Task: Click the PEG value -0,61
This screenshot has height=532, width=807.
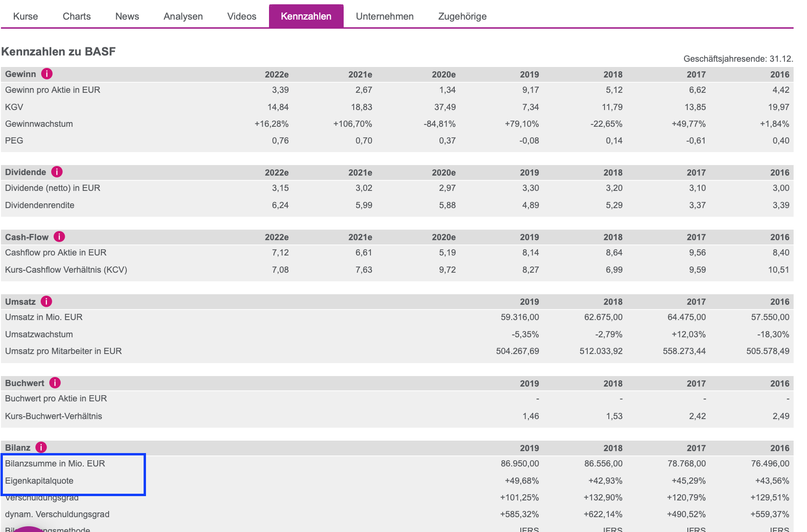Action: (x=695, y=141)
